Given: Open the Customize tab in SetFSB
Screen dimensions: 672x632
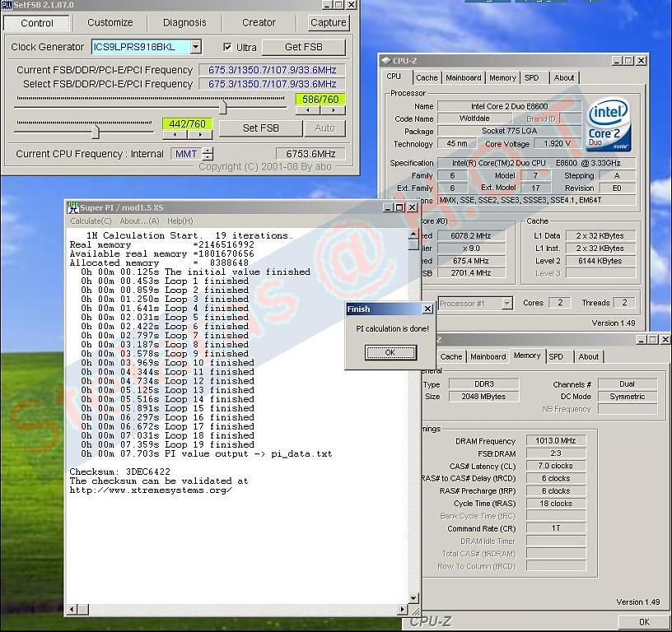Looking at the screenshot, I should [x=110, y=23].
